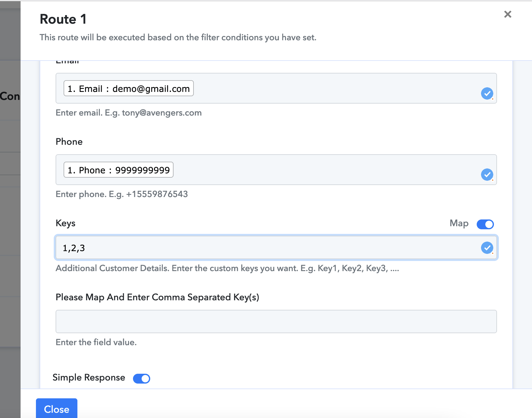Click the blue checkmark icon in the Keys field
This screenshot has width=532, height=418.
pyautogui.click(x=487, y=248)
